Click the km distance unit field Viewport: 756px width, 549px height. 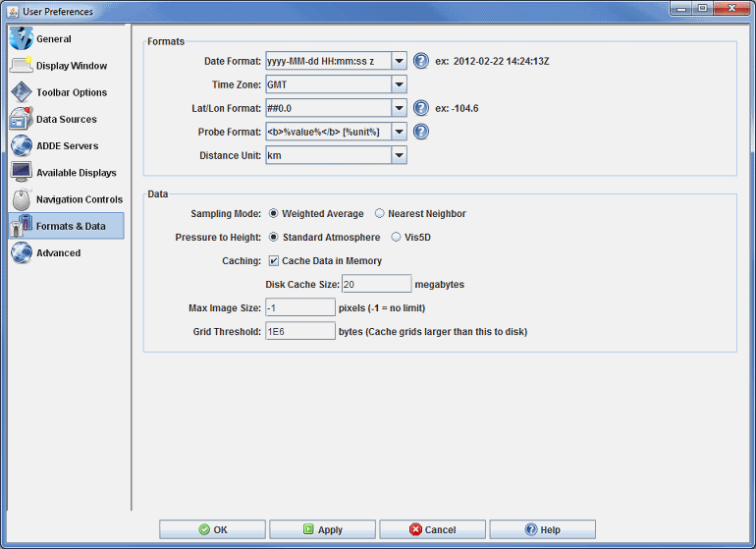click(328, 155)
